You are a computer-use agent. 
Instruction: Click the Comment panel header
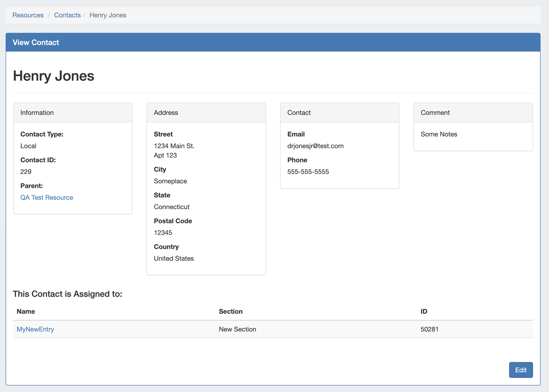coord(435,113)
